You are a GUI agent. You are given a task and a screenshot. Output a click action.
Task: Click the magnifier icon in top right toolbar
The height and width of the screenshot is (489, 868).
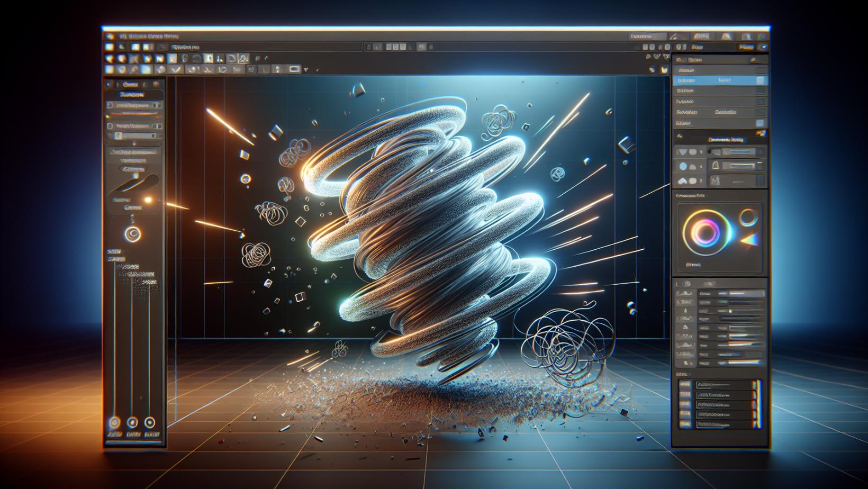tap(422, 47)
